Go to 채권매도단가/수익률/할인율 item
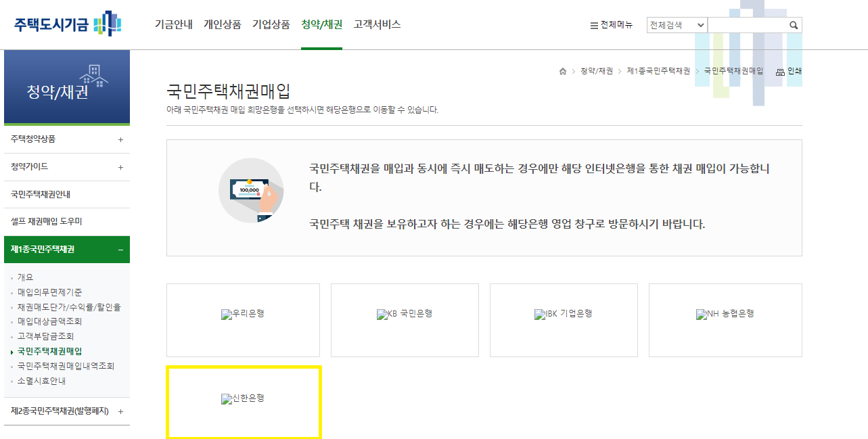Image resolution: width=868 pixels, height=439 pixels. click(69, 307)
